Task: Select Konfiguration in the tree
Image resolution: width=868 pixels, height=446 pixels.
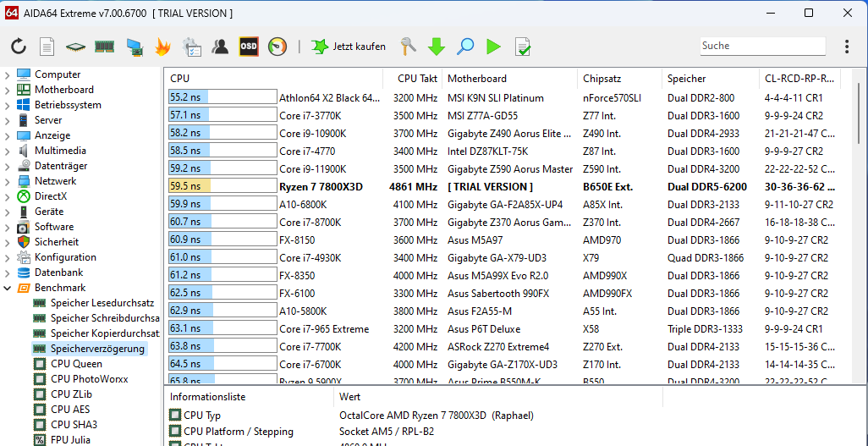Action: (x=65, y=257)
